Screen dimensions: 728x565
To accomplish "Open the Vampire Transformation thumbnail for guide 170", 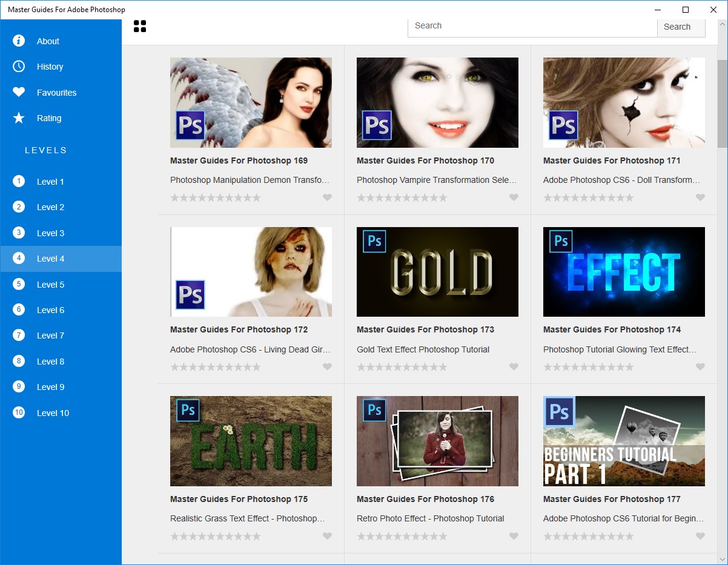I will 437,102.
